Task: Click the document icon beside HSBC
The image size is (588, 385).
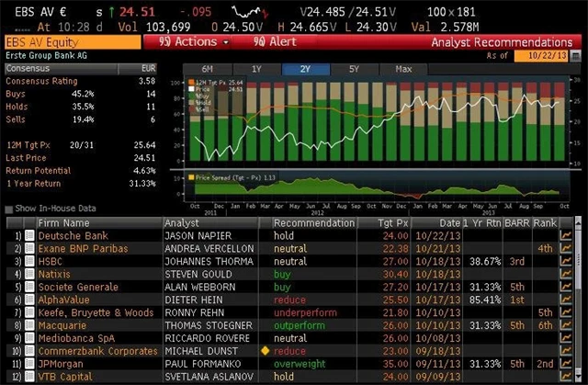Action: 30,262
